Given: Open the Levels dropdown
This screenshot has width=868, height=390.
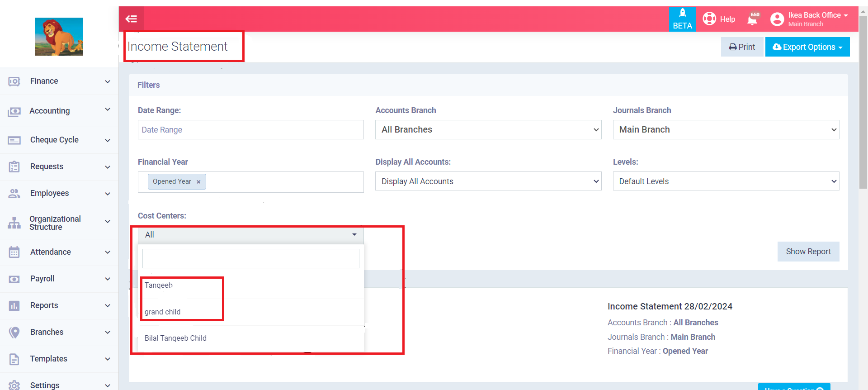Looking at the screenshot, I should [x=726, y=181].
